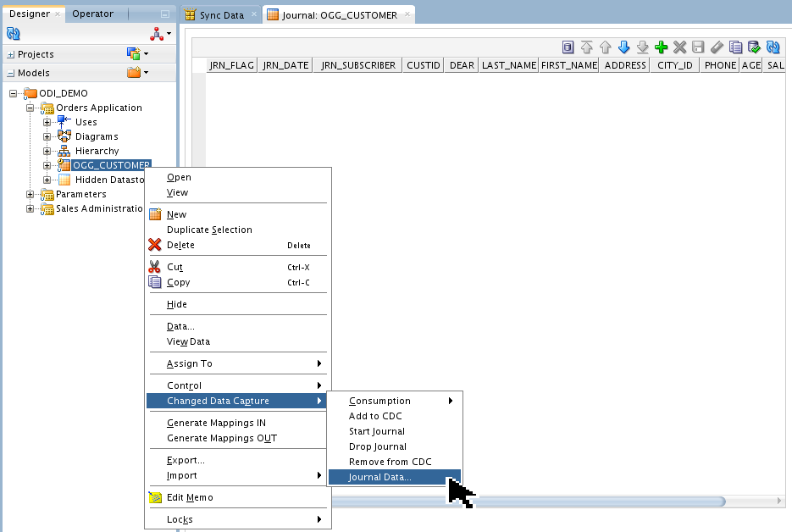
Task: Click the Hierarchy node icon
Action: [x=64, y=151]
